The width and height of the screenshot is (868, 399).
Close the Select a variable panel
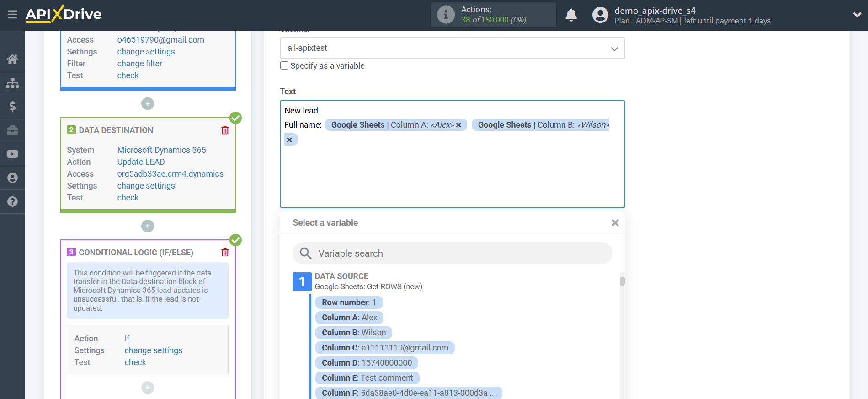(x=615, y=223)
